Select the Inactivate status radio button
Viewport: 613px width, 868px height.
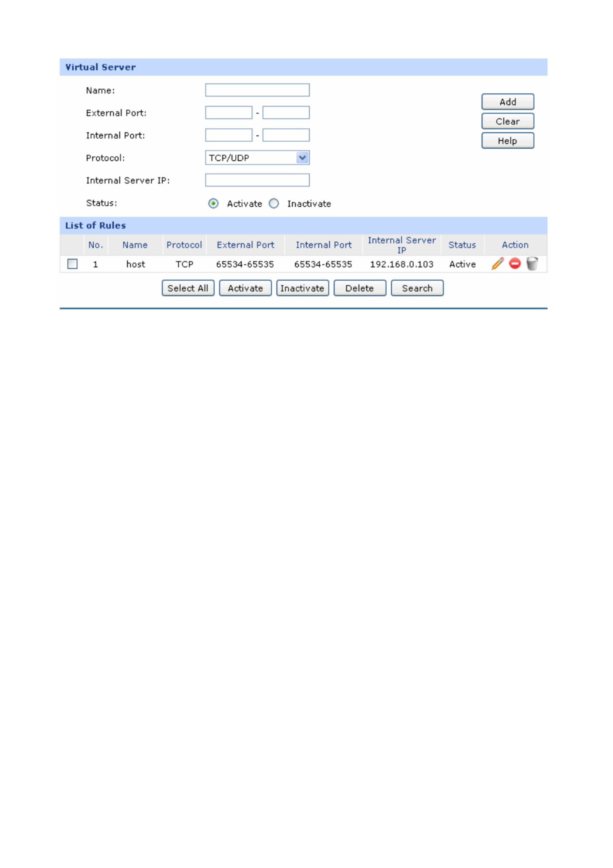click(x=274, y=204)
